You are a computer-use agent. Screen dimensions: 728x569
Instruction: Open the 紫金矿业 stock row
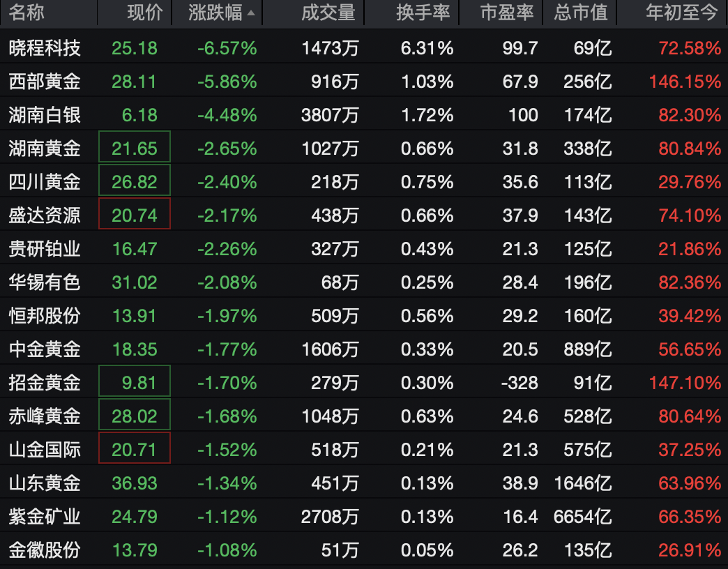point(45,517)
